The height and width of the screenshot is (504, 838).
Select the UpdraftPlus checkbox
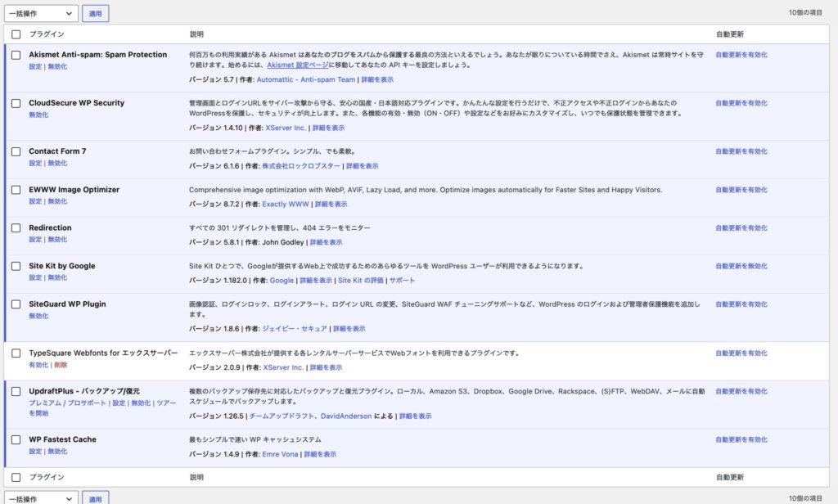(x=16, y=391)
